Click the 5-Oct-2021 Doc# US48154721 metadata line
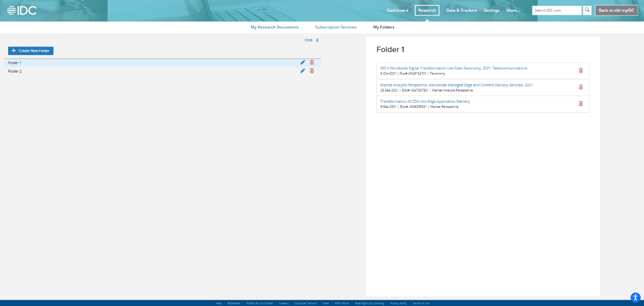 click(413, 74)
